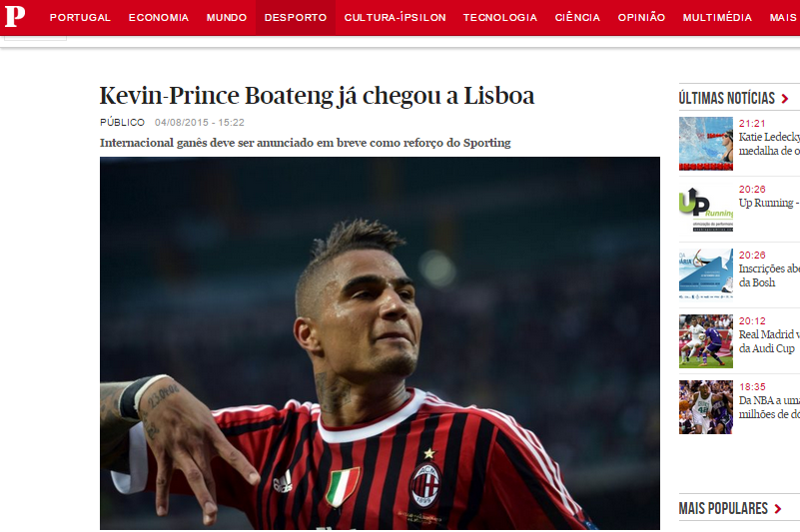Open the Real Madrid Audi Cup headline
The image size is (800, 532).
(769, 341)
